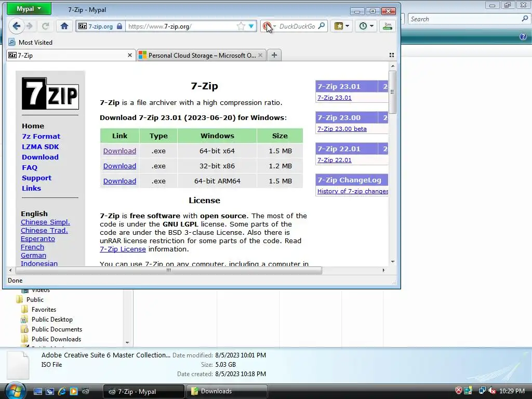Click the URL address bar
The height and width of the screenshot is (399, 532).
point(181,26)
